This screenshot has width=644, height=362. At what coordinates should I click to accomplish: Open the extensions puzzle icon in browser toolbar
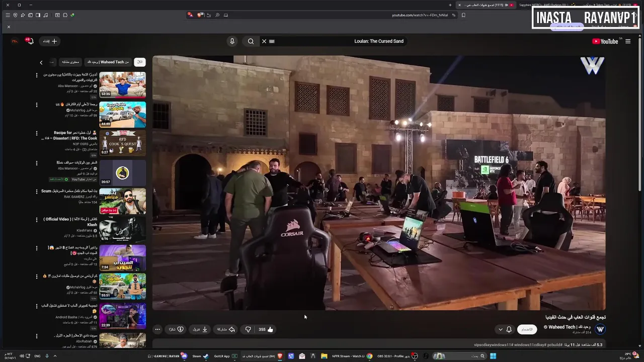[x=65, y=15]
